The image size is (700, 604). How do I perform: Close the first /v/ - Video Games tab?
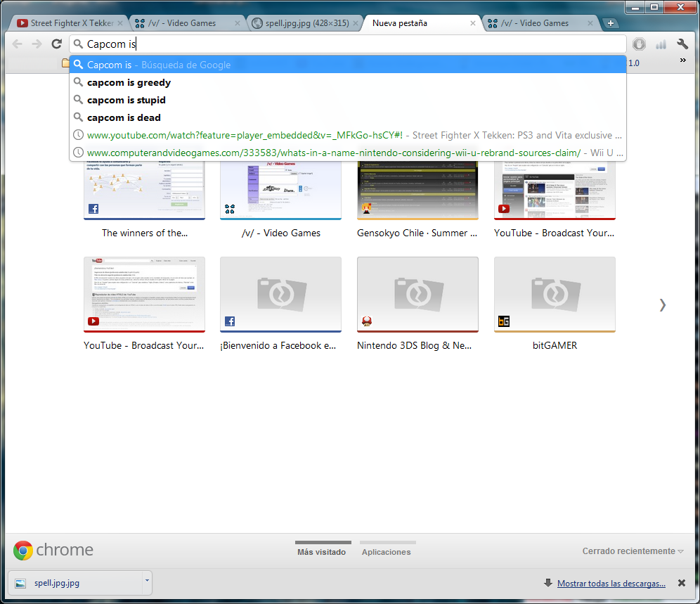238,23
